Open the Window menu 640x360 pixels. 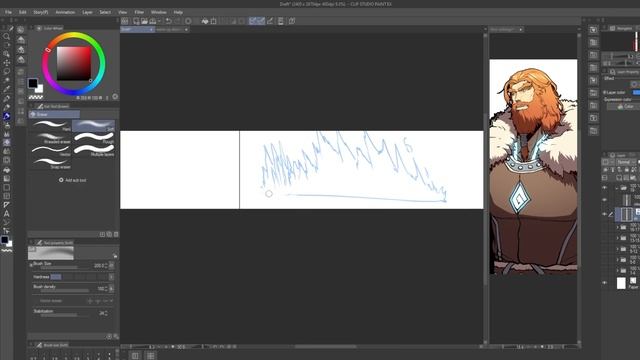pos(158,12)
